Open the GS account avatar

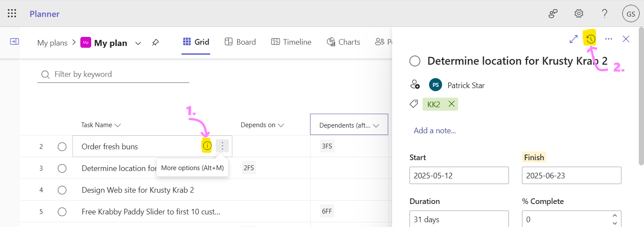tap(631, 14)
